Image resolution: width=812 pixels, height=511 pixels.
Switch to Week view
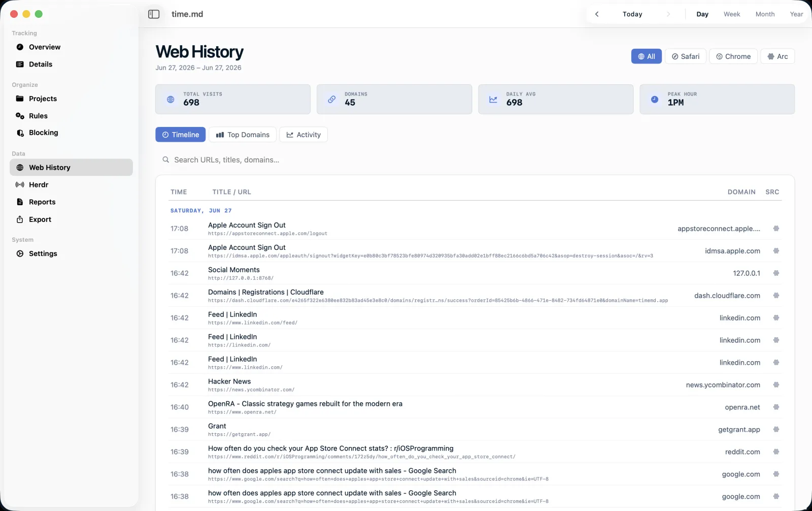point(732,14)
